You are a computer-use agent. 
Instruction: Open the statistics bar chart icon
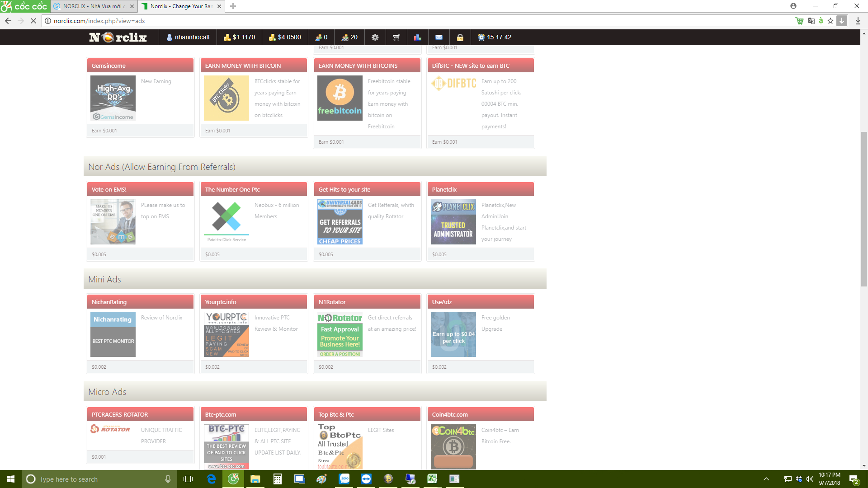pos(417,38)
